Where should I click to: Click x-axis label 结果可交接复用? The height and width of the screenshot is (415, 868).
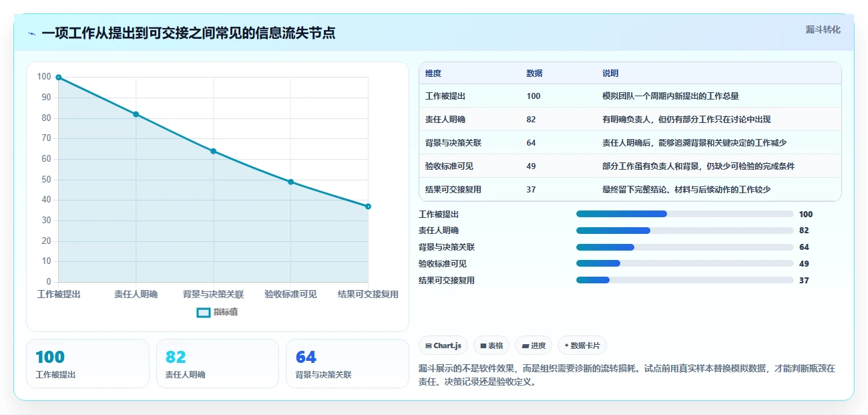point(368,294)
